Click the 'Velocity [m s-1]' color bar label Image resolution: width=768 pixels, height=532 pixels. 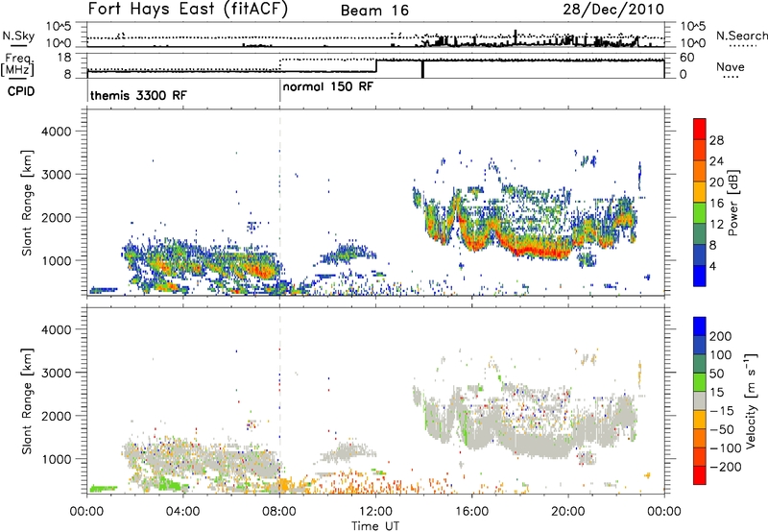tap(750, 400)
